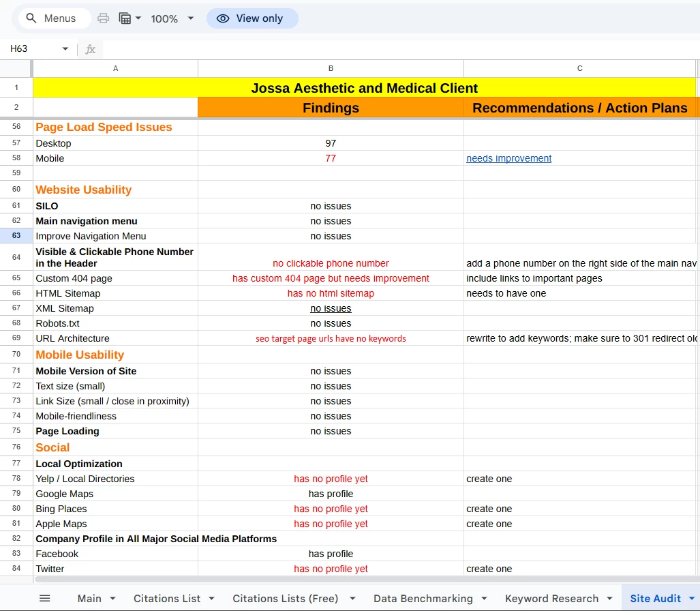Open the Menus search box
Viewport: 700px width, 611px height.
point(55,18)
